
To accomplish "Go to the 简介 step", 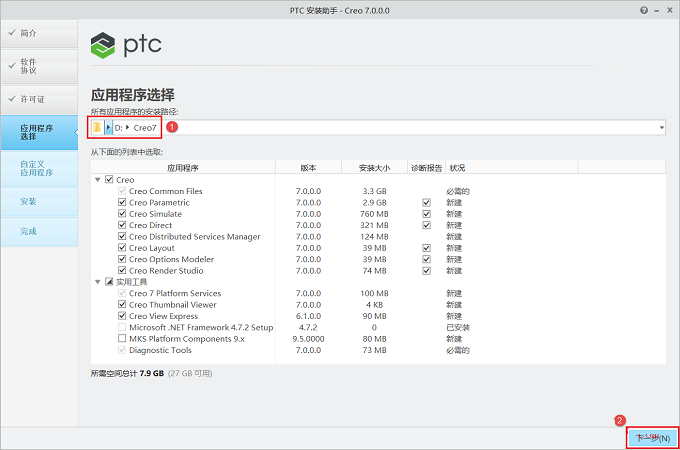I will 39,33.
